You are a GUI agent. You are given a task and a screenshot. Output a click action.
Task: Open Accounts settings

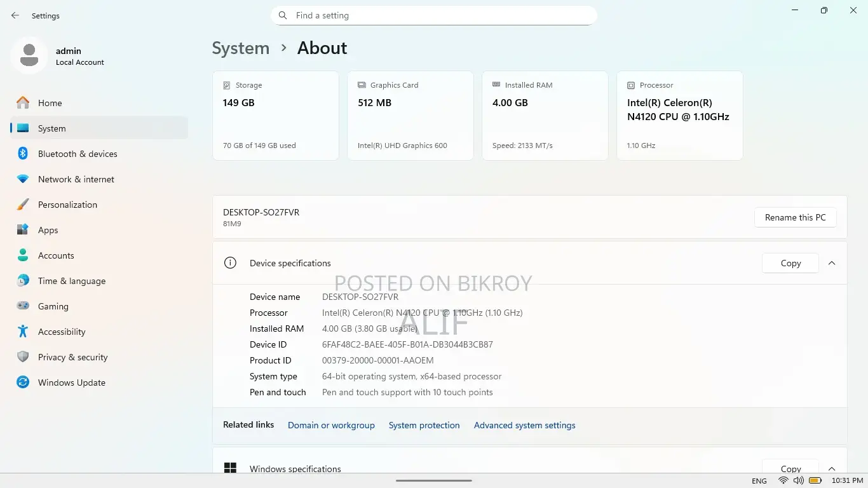[99, 255]
